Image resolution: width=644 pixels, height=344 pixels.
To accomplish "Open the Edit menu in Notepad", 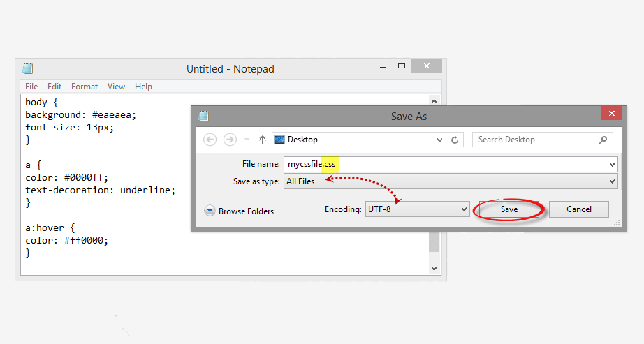I will pyautogui.click(x=54, y=87).
